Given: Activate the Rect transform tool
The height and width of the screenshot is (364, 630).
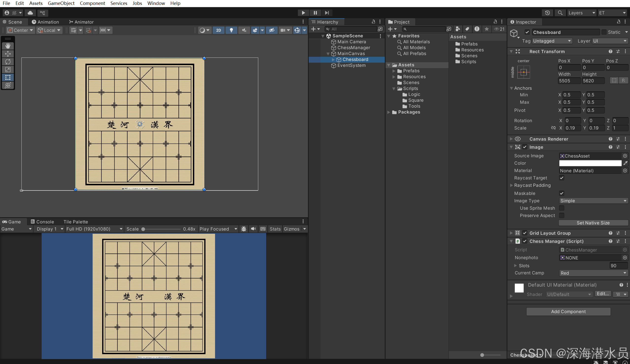Looking at the screenshot, I should coord(8,77).
